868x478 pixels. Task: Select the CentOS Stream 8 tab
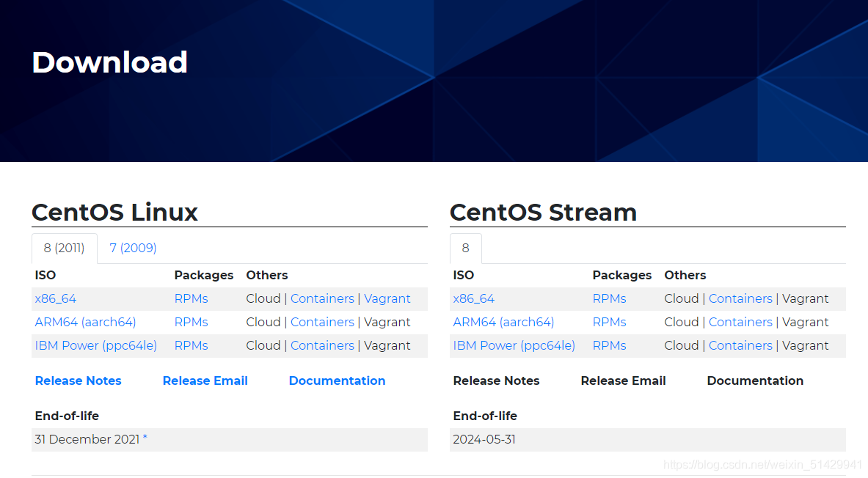tap(465, 248)
